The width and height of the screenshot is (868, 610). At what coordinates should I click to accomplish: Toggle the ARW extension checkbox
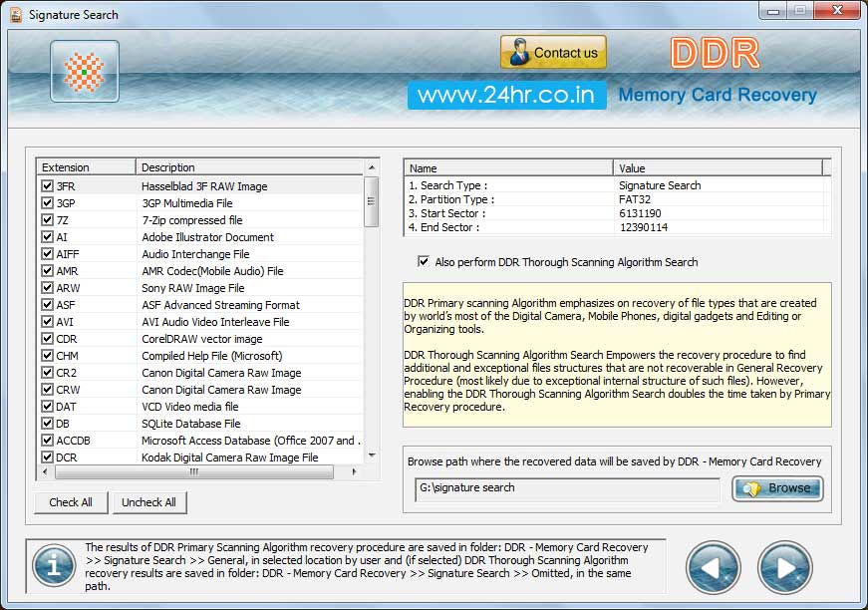47,288
